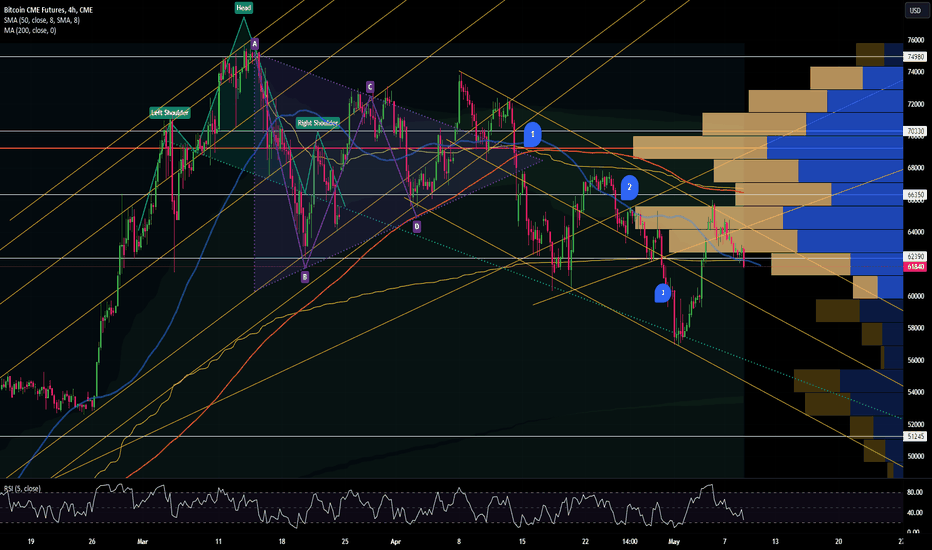Select the lowest blue callout marker near 60000

coord(663,293)
